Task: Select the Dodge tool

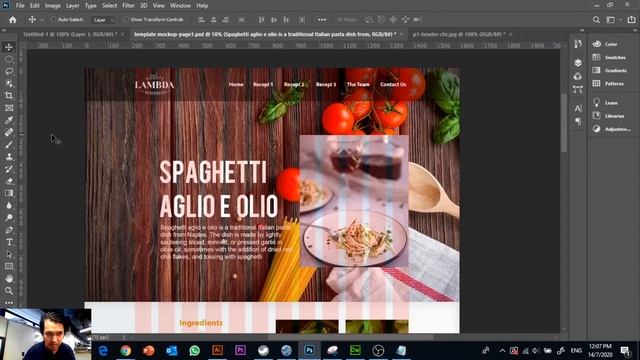Action: [x=9, y=218]
